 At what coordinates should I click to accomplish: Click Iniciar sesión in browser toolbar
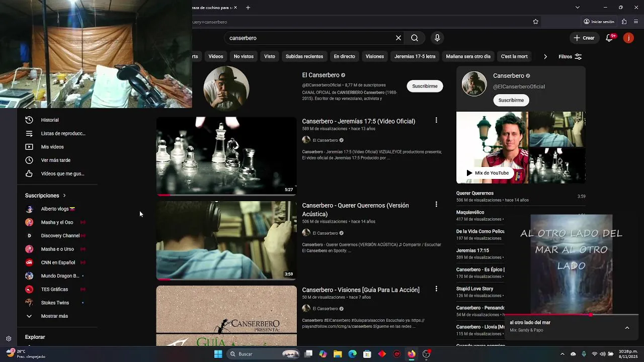(599, 22)
